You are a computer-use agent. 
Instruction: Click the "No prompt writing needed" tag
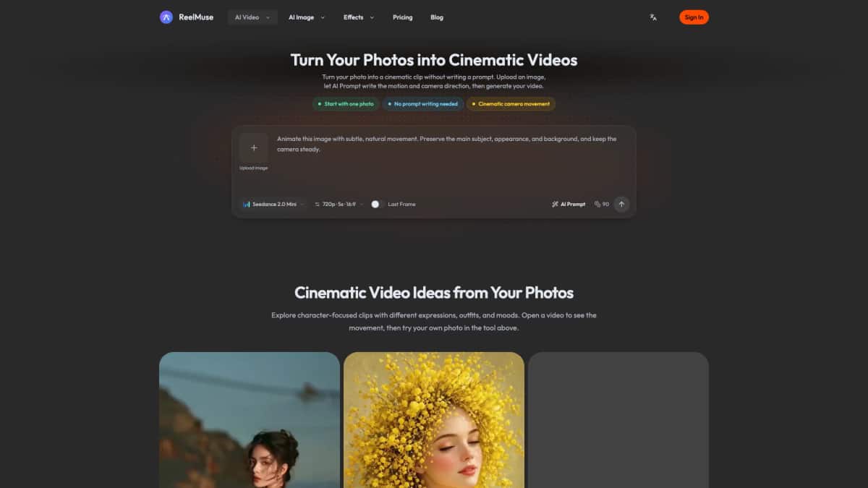point(422,104)
